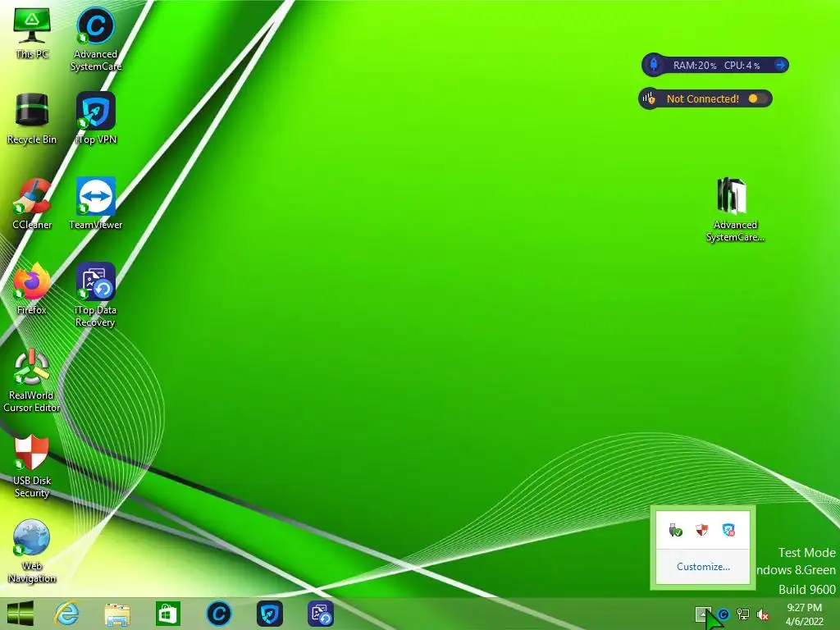Click the Customize... link in tray popup
The image size is (840, 630).
point(703,567)
